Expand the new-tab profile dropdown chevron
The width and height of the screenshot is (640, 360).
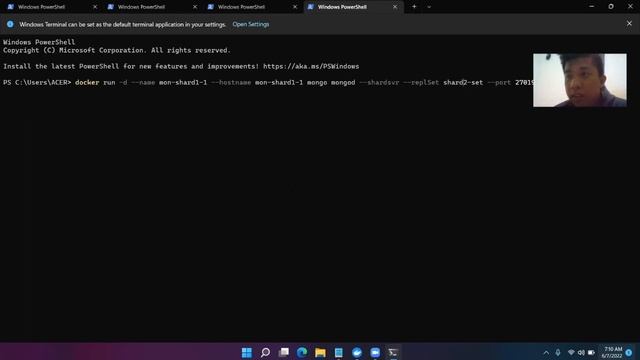click(429, 7)
